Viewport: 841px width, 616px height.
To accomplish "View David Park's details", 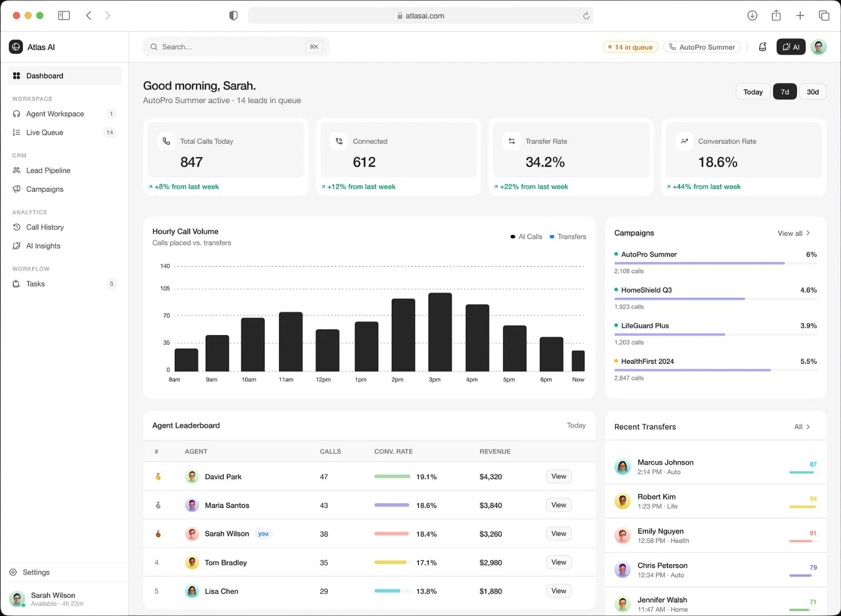I will 559,477.
